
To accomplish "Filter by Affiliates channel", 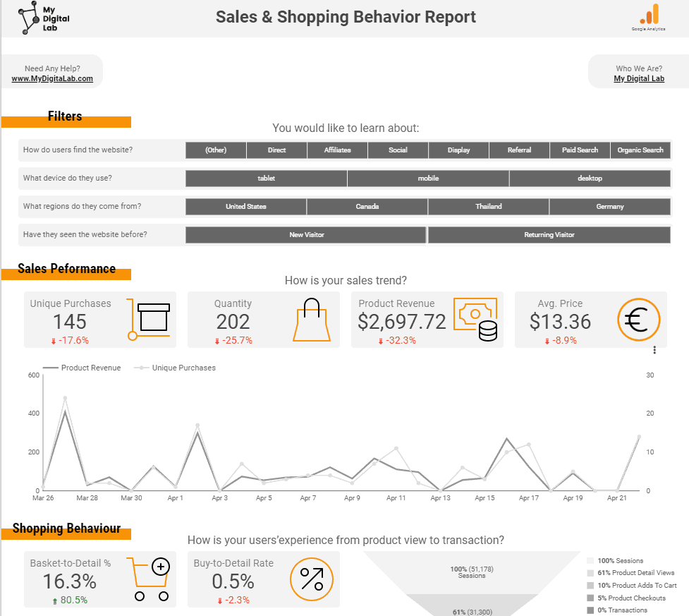I will click(338, 150).
